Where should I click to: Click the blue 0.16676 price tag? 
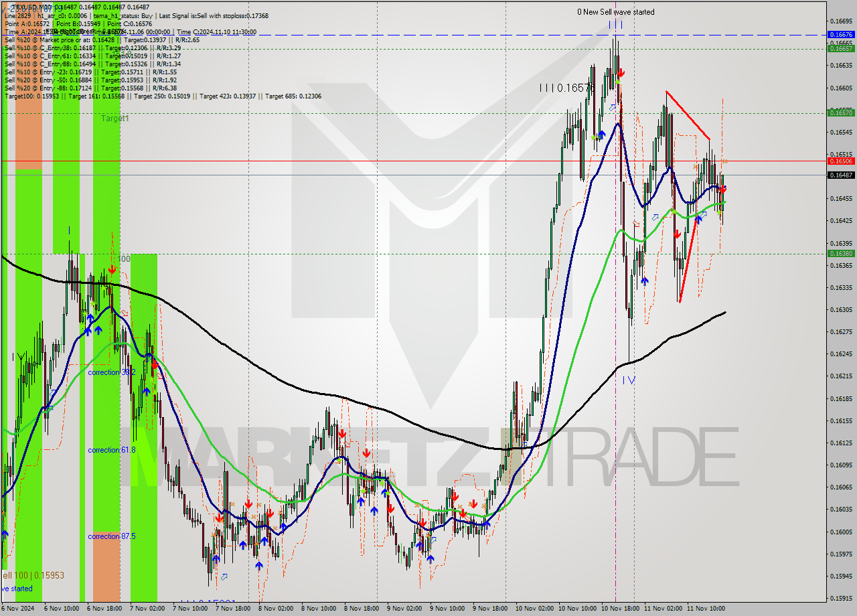point(841,34)
